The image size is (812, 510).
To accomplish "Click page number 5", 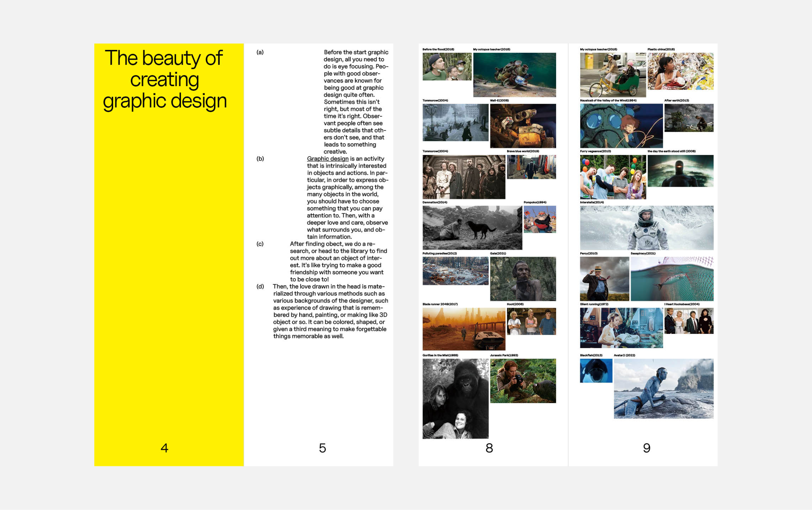I will coord(322,448).
